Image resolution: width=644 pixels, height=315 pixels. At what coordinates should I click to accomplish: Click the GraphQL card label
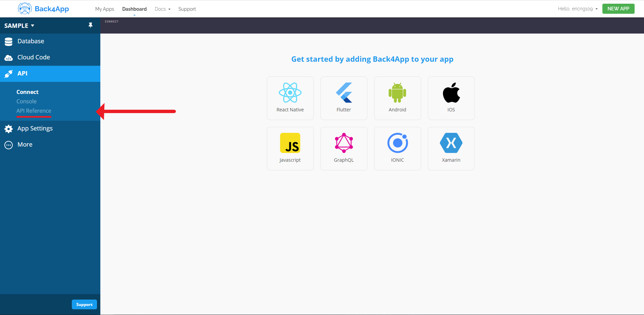coord(344,160)
